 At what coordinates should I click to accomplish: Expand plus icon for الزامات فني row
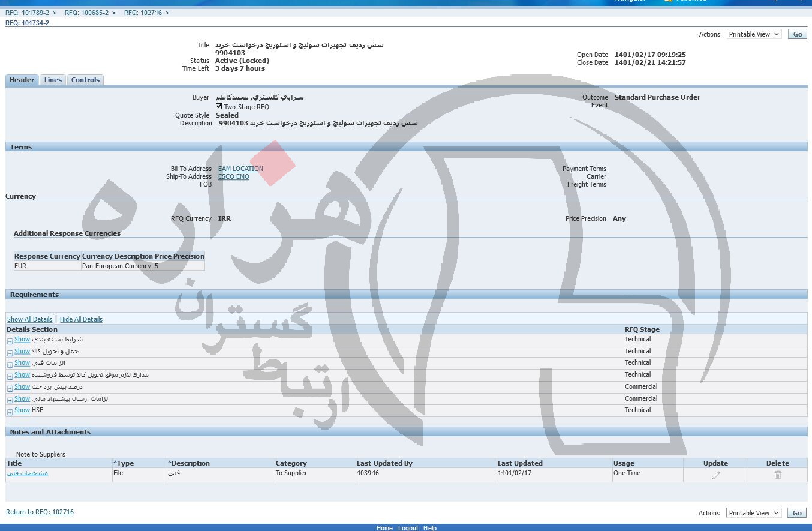[10, 365]
